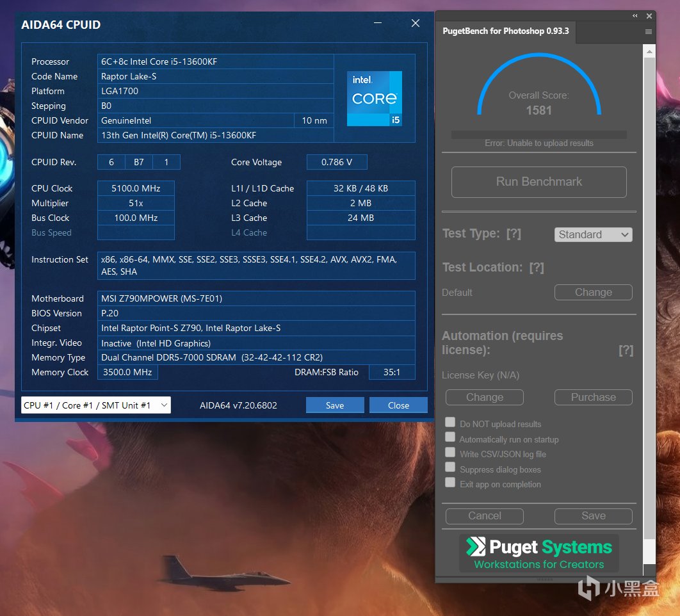Click the scrollbar up arrow in PugetBench
Viewport: 680px width, 616px height.
tap(649, 51)
